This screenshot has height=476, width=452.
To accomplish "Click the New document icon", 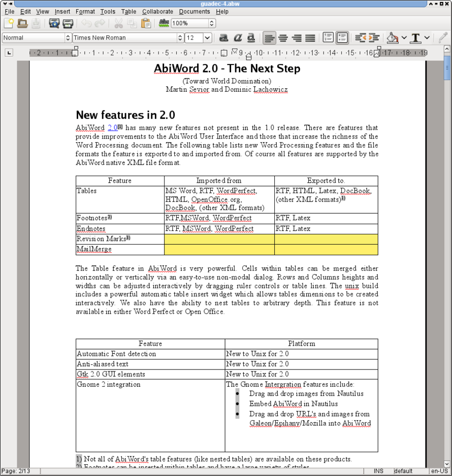I will tap(9, 23).
